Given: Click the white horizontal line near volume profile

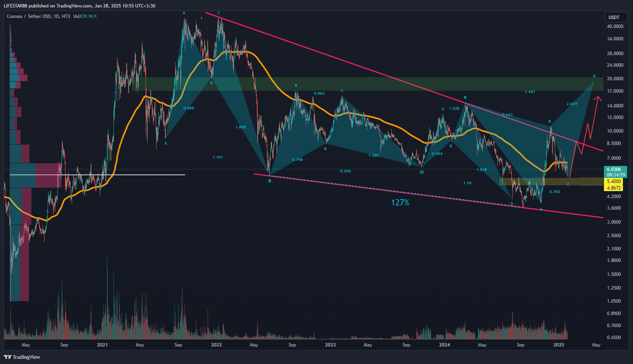Looking at the screenshot, I should click(x=105, y=175).
